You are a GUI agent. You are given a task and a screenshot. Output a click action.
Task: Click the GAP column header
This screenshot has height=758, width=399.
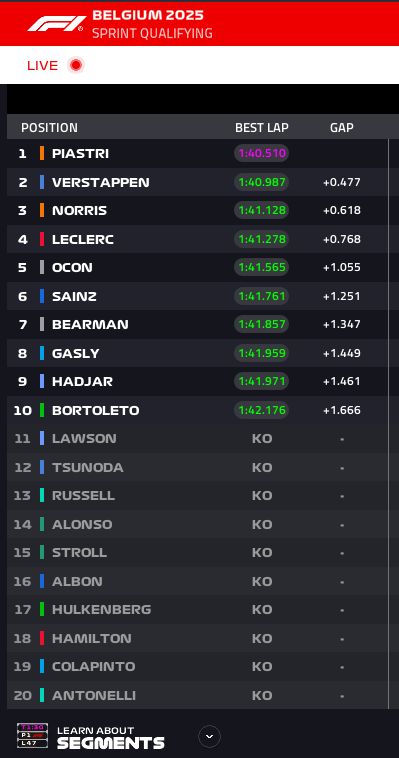(342, 128)
